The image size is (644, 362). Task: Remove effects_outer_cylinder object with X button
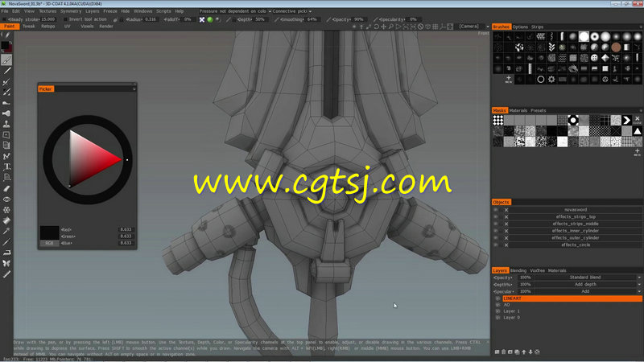pos(506,238)
